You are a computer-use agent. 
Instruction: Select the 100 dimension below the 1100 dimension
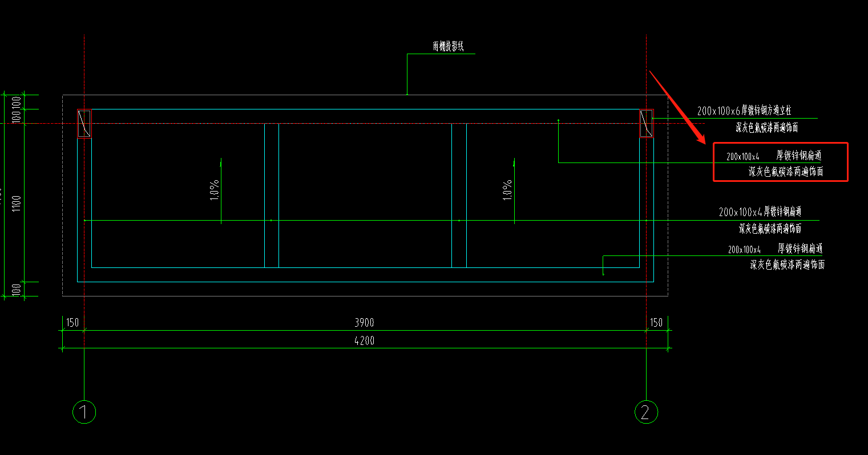17,289
